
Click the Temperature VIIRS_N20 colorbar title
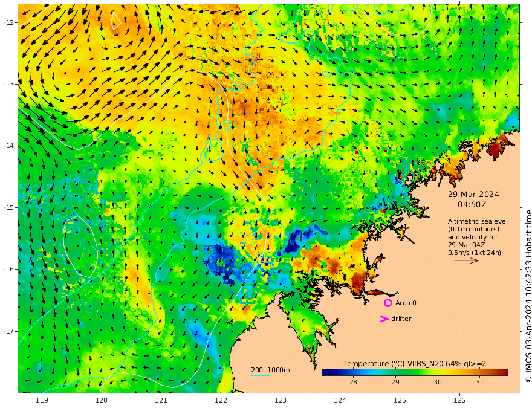[414, 364]
